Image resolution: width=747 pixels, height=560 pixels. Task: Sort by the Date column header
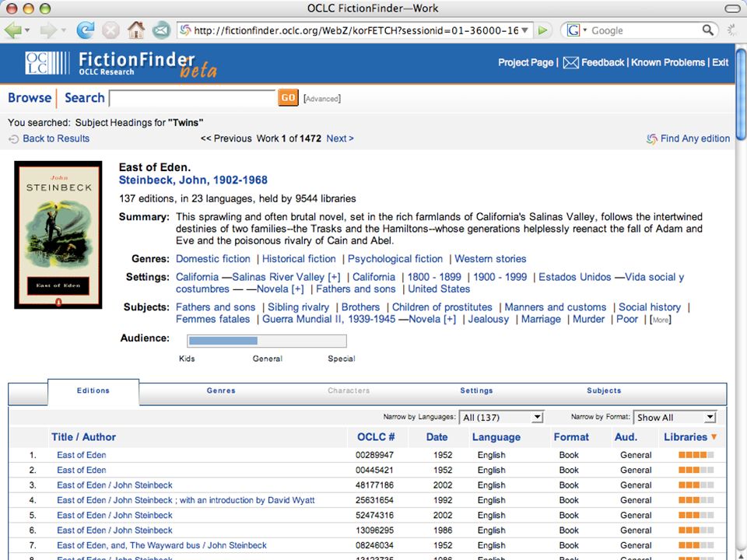437,436
